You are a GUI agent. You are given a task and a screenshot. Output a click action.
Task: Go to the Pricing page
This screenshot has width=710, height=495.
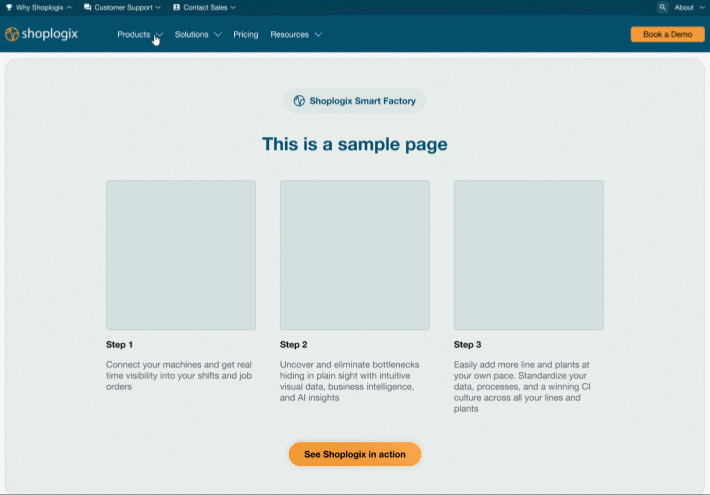pyautogui.click(x=246, y=34)
